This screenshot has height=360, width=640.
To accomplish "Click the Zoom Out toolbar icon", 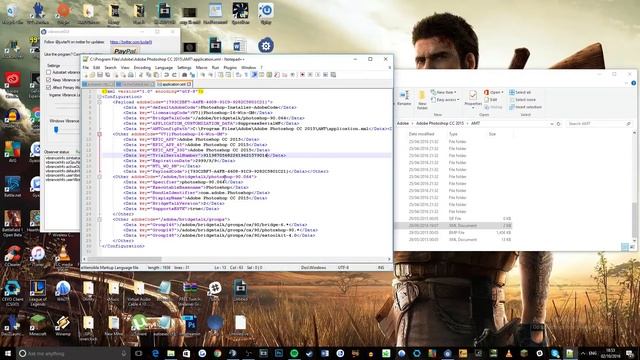I will tap(211, 75).
